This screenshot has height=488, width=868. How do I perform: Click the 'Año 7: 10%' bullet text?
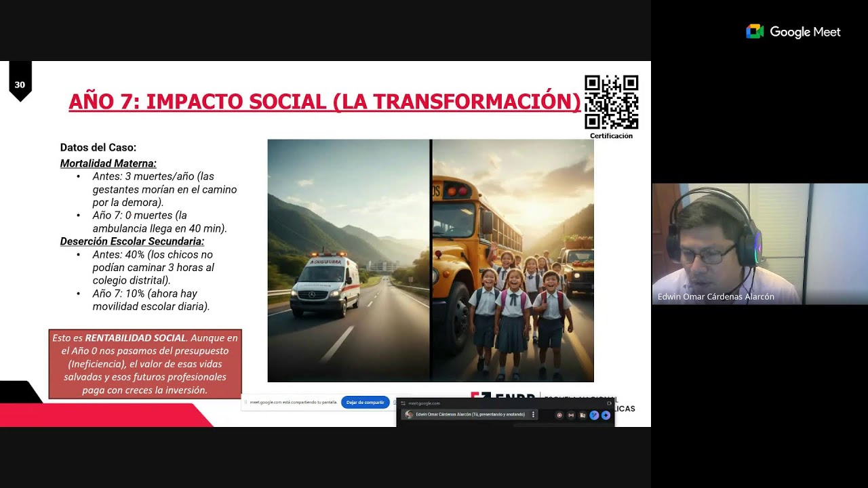click(x=151, y=300)
